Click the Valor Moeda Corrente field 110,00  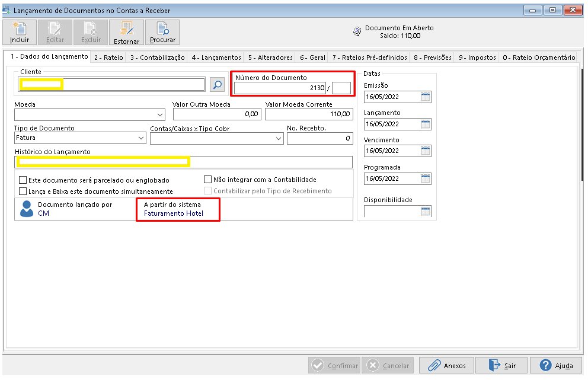click(309, 114)
